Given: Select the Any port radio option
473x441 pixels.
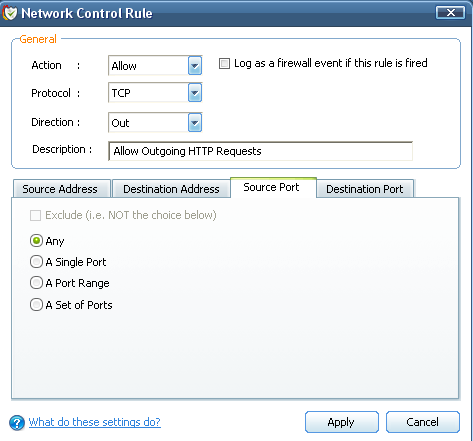Looking at the screenshot, I should coord(36,241).
